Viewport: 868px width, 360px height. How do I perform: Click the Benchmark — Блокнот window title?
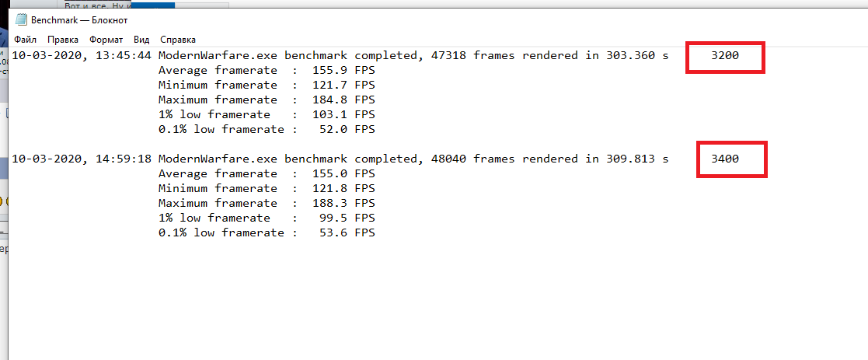[79, 19]
